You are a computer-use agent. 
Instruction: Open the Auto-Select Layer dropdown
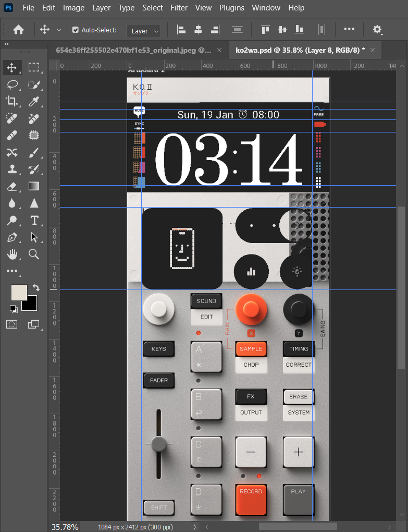pyautogui.click(x=143, y=31)
